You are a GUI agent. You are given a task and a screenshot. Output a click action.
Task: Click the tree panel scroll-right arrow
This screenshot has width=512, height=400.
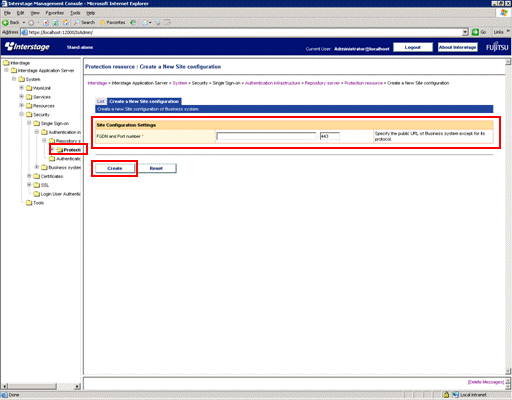pyautogui.click(x=77, y=386)
